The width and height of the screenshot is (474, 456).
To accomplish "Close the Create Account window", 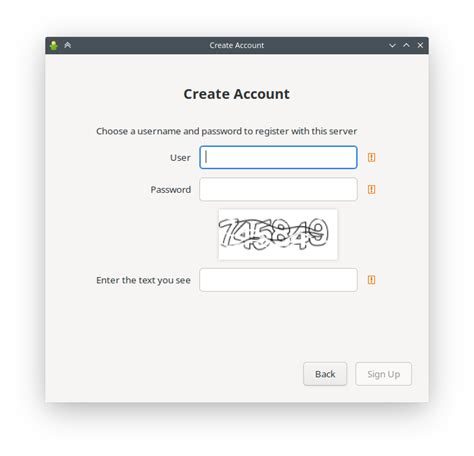I will coord(420,45).
